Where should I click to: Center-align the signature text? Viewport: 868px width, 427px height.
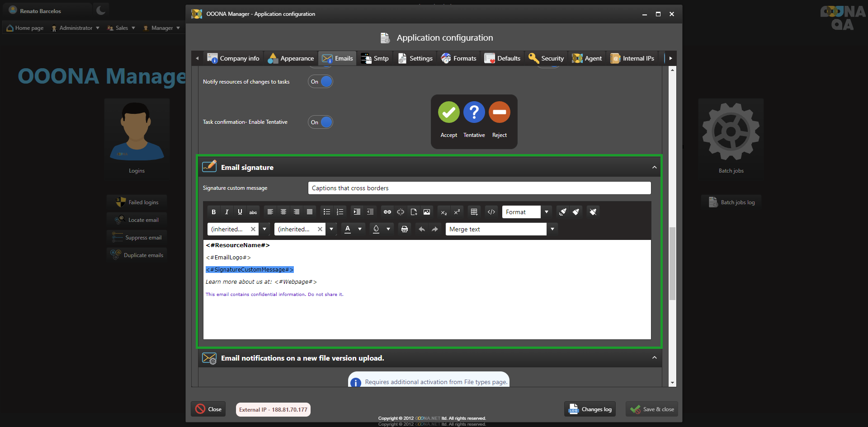283,212
